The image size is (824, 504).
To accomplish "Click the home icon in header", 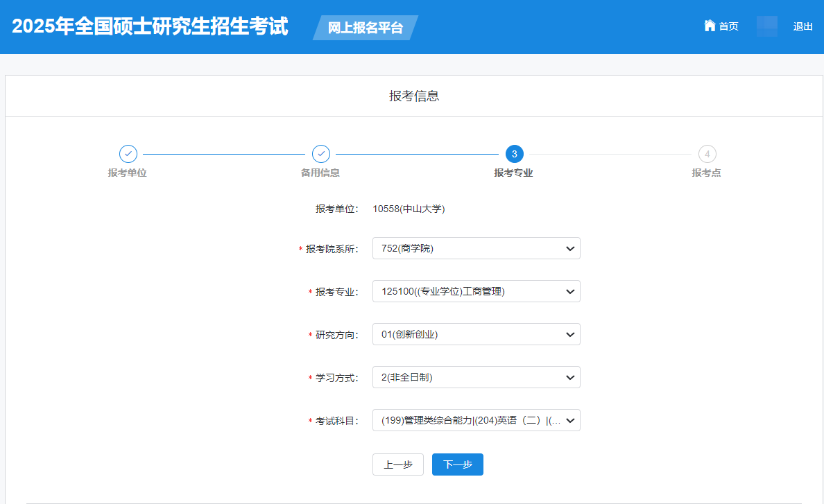I will coord(710,26).
